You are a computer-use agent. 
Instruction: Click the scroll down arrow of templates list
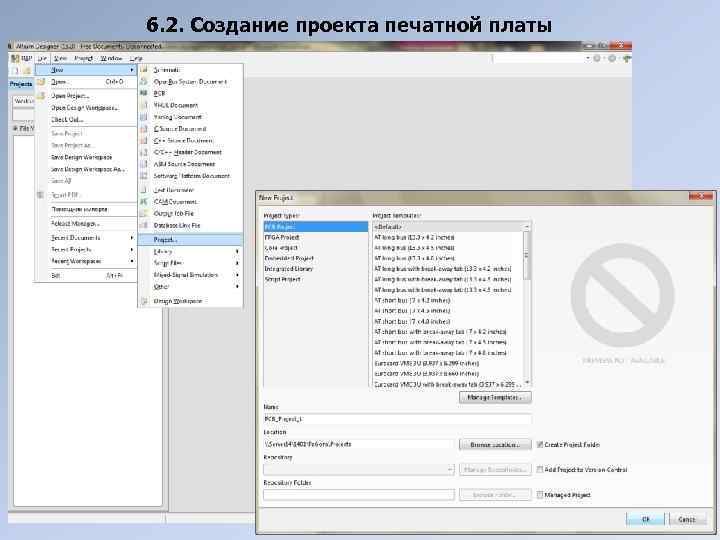527,382
